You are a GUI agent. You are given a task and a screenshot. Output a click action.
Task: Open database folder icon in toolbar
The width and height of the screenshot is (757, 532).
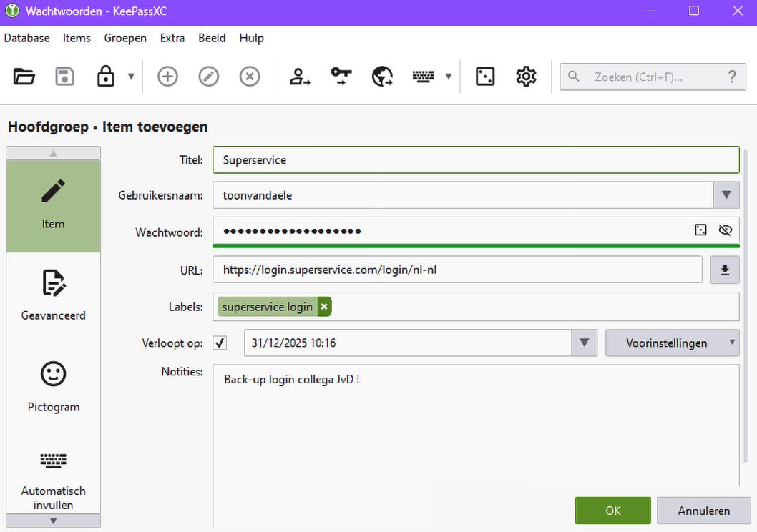[x=24, y=77]
